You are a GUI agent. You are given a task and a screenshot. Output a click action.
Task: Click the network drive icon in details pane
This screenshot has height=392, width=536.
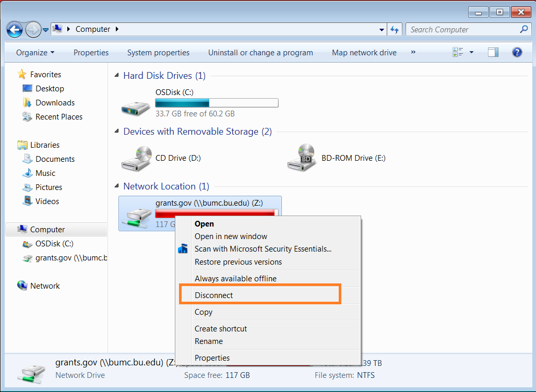point(31,374)
